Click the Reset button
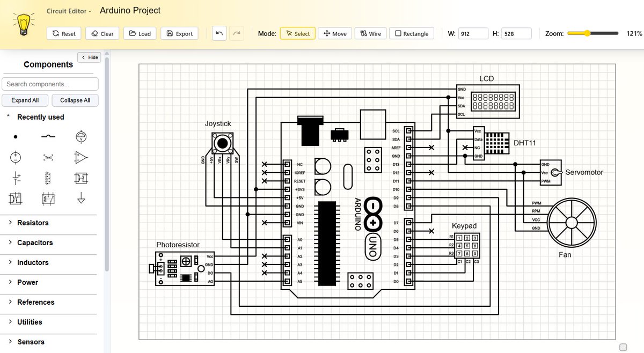644x353 pixels. 64,33
